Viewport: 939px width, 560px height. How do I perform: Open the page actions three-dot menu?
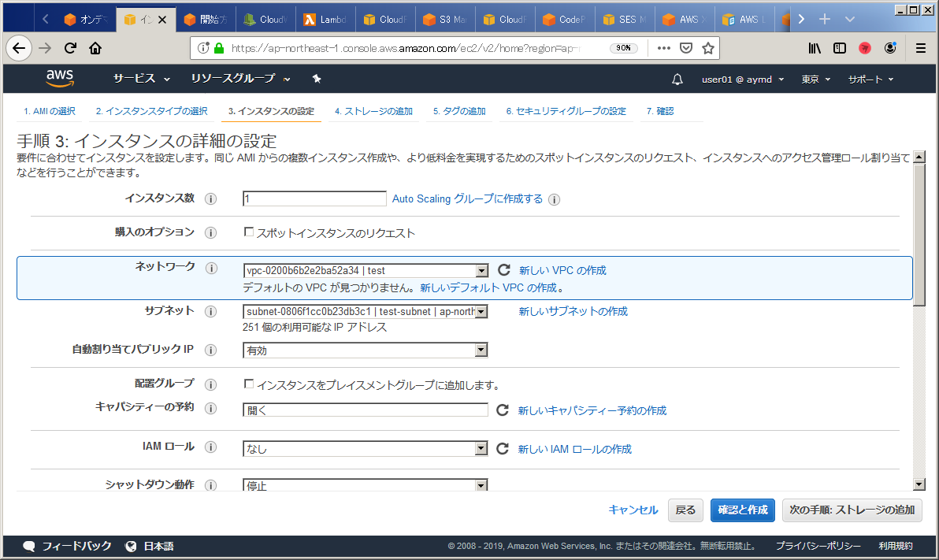663,48
